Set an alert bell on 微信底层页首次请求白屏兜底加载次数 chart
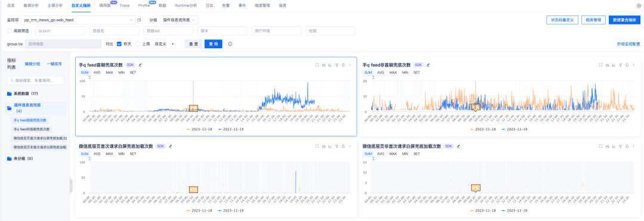This screenshot has width=644, height=221. (x=343, y=146)
